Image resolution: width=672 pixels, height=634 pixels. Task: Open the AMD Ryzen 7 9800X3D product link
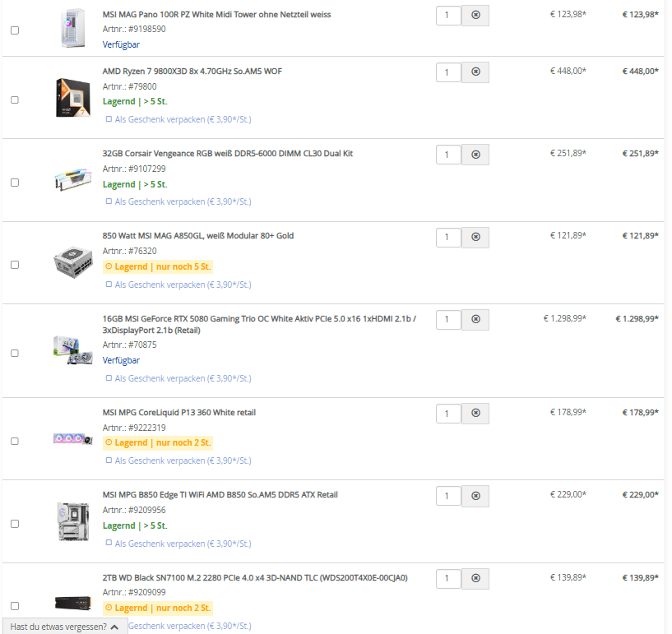point(192,71)
